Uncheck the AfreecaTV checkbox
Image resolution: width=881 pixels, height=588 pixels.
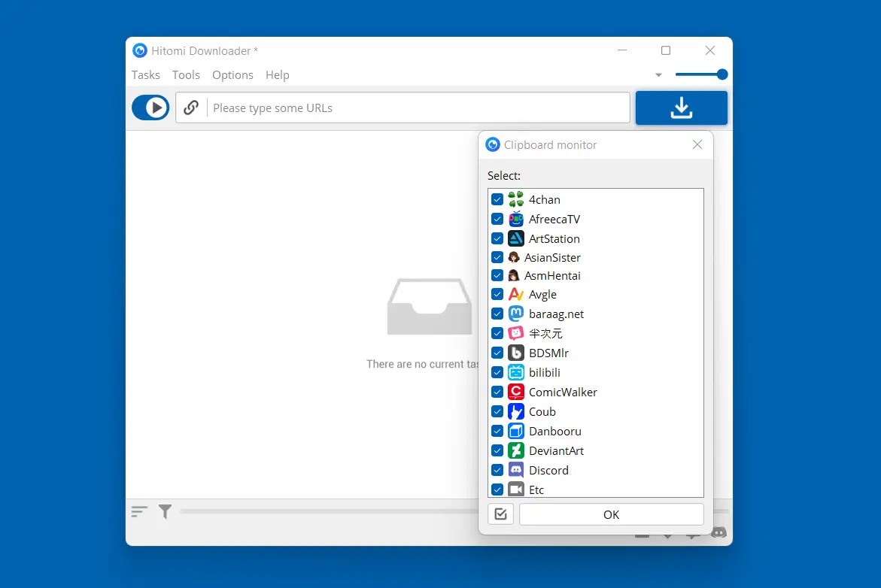497,219
